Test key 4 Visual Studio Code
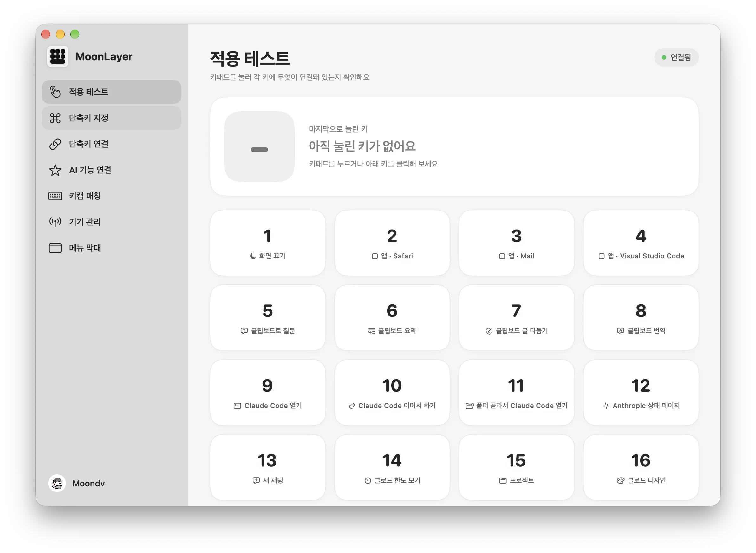 [x=641, y=243]
